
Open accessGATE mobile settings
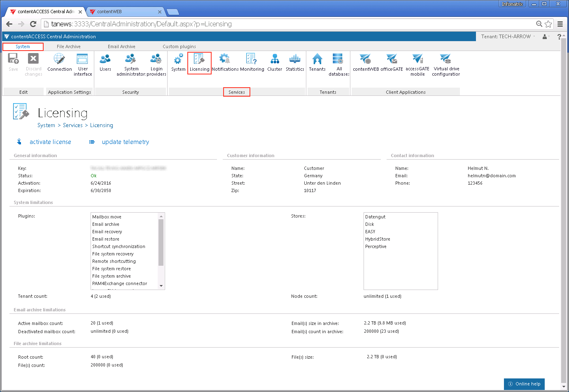[x=417, y=65]
